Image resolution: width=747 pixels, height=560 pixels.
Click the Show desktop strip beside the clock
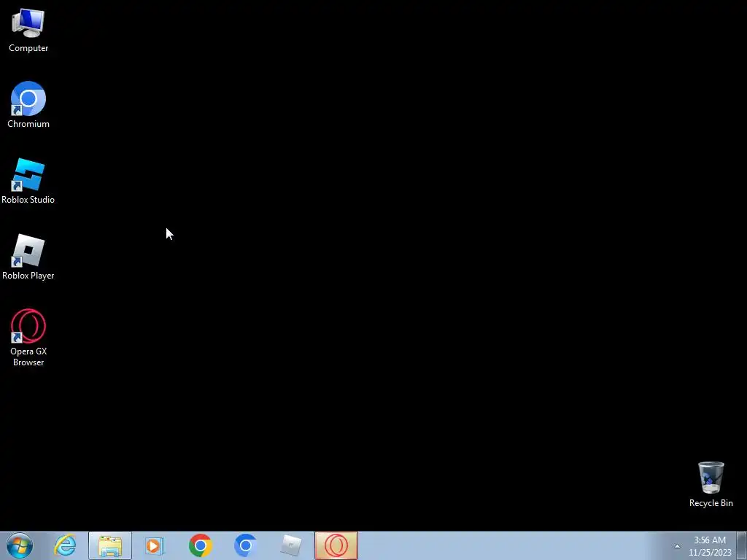point(742,545)
